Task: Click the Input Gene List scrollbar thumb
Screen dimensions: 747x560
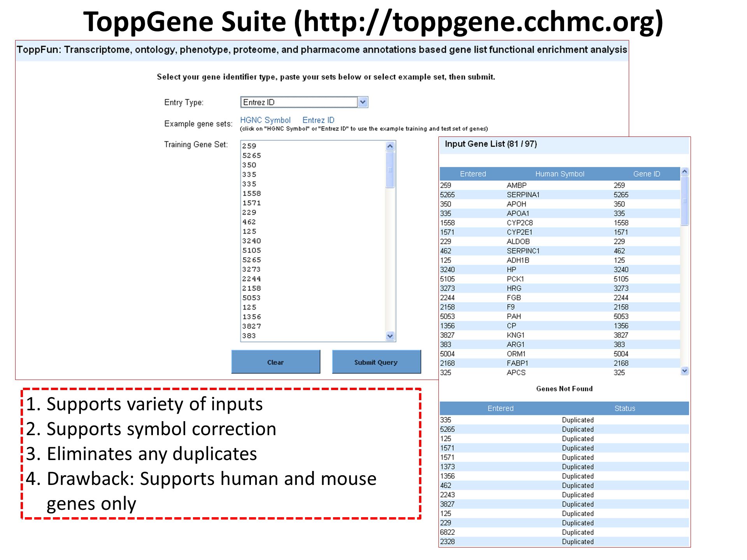Action: (x=685, y=201)
